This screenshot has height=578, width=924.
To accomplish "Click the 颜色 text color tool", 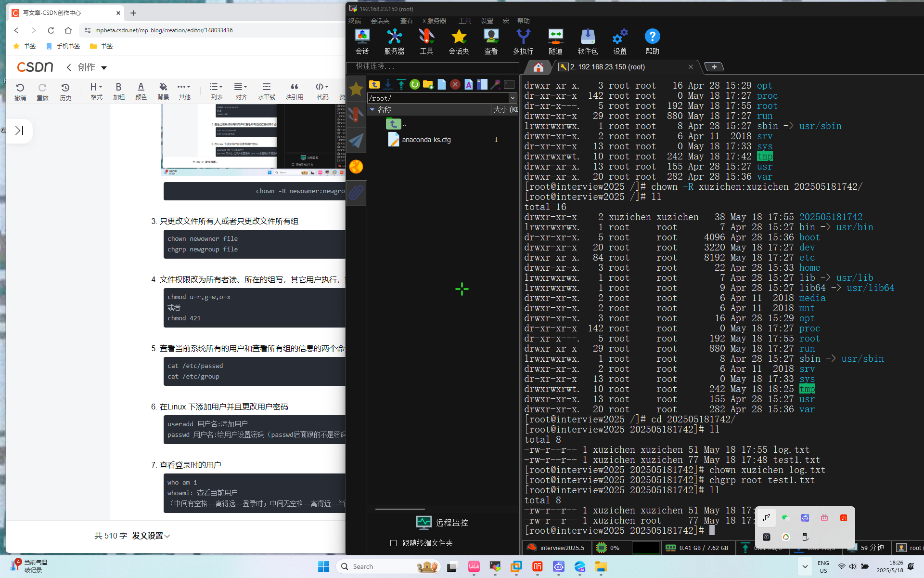I will (141, 91).
